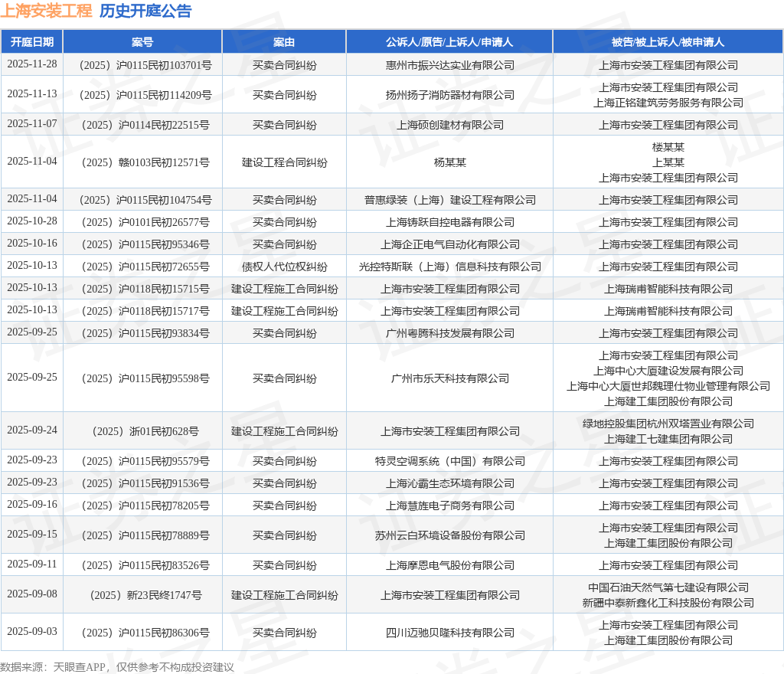784x674 pixels.
Task: Click defendant 上海建工七建集团有限公司
Action: 668,440
